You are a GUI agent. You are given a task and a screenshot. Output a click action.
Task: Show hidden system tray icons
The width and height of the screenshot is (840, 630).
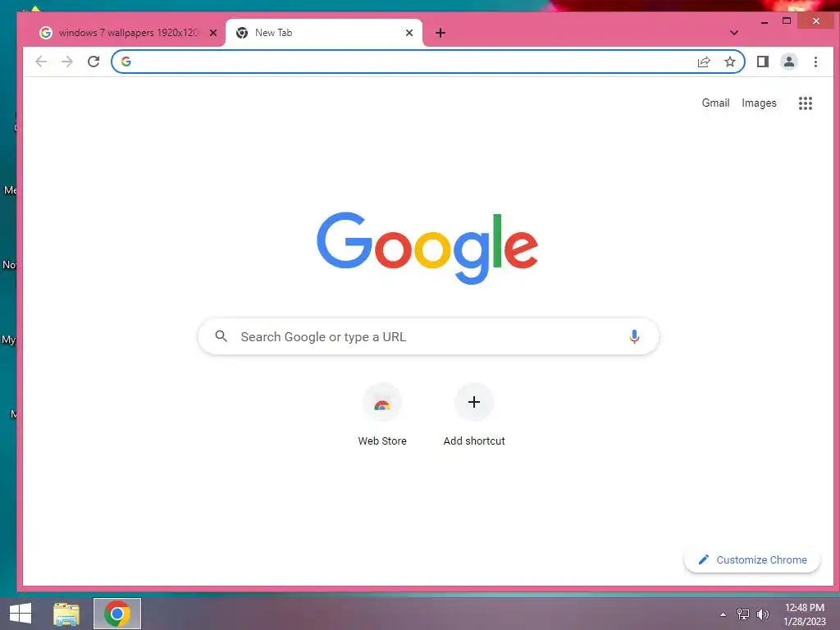click(724, 614)
